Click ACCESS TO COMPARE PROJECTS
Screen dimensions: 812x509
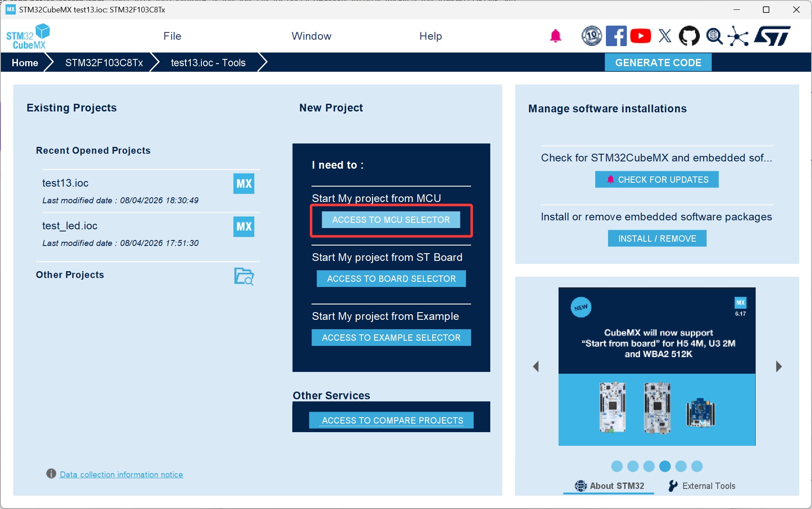click(391, 421)
